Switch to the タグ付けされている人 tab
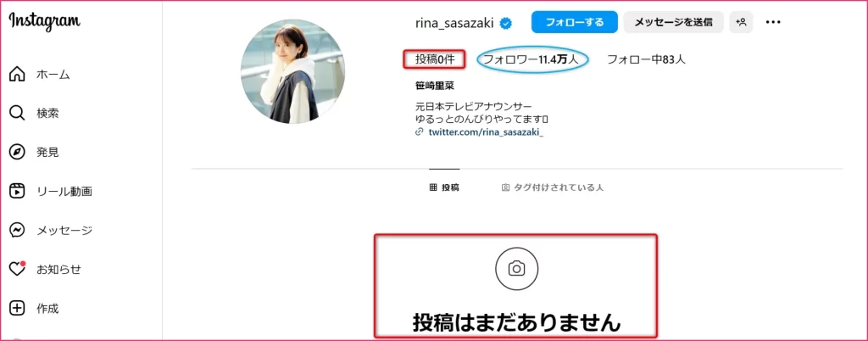The image size is (868, 341). (x=552, y=187)
